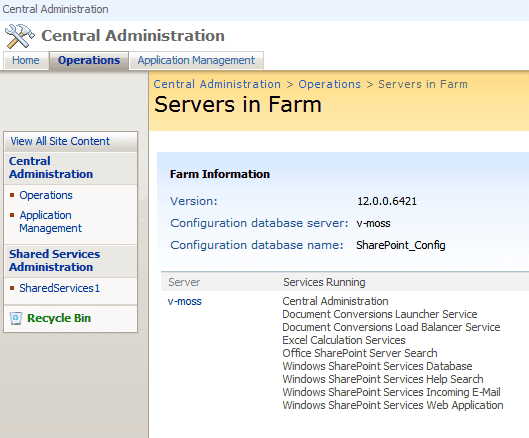Open Application Management in the sidebar
The image size is (529, 438).
tap(50, 221)
